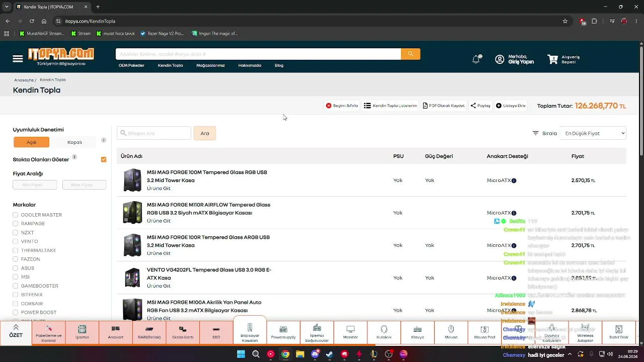
Task: Show info tooltip for Stokta Olanları Göster
Action: click(74, 157)
